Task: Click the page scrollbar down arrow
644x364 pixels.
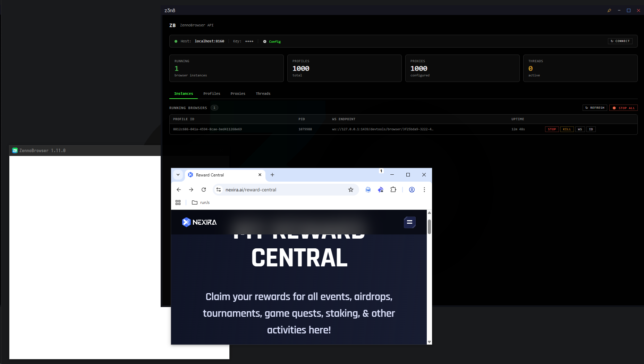Action: 429,342
